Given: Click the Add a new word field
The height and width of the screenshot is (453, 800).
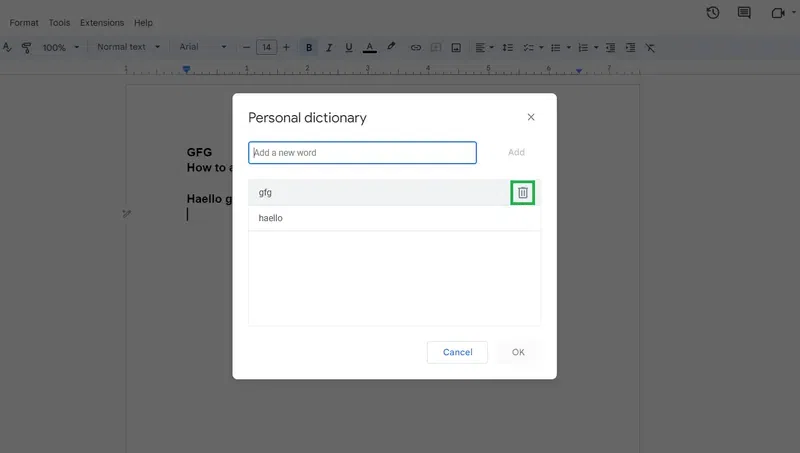Looking at the screenshot, I should [x=362, y=153].
